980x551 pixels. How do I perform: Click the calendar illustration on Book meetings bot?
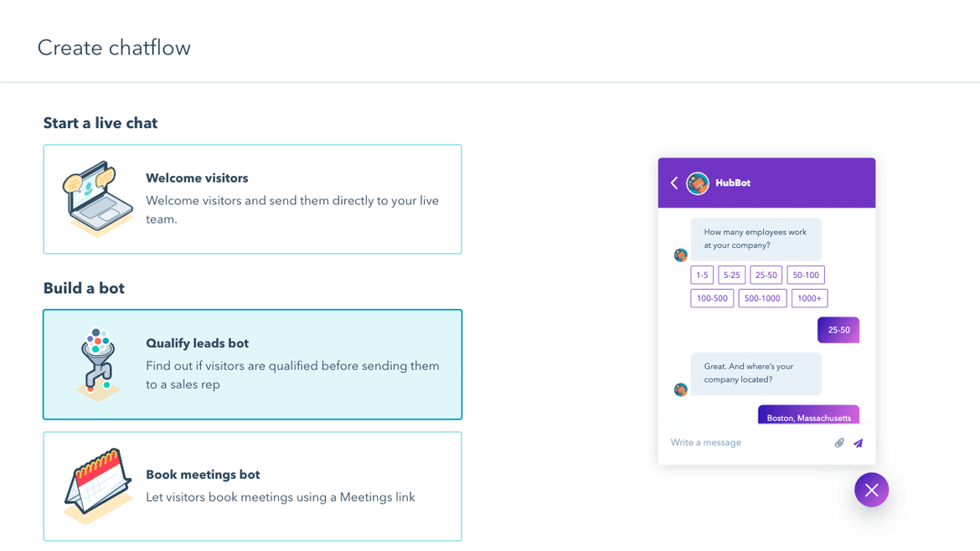(98, 486)
